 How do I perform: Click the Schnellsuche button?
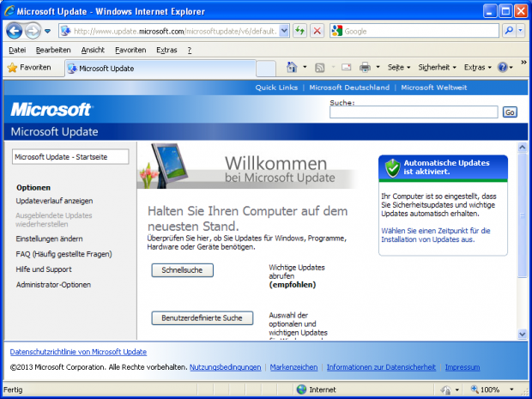point(182,270)
